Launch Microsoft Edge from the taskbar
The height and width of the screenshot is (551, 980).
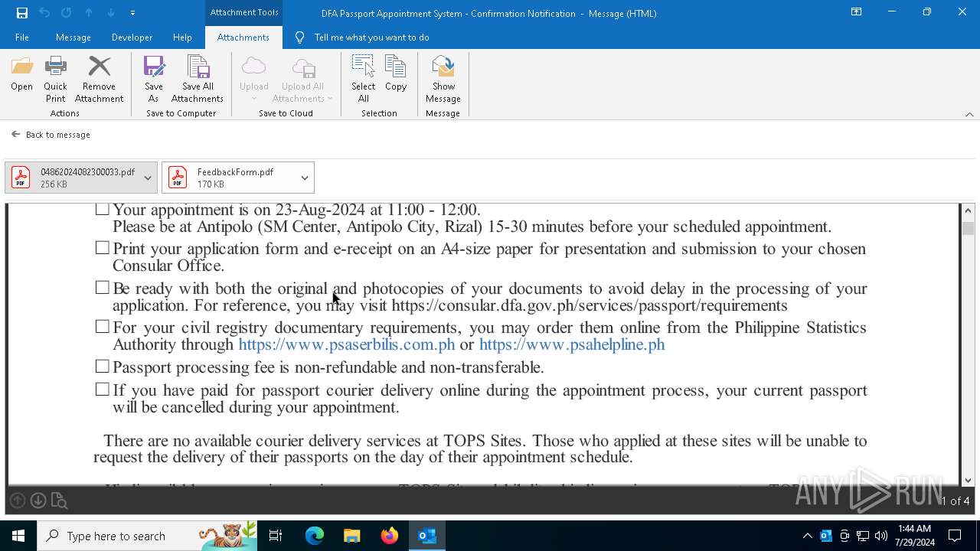[315, 536]
